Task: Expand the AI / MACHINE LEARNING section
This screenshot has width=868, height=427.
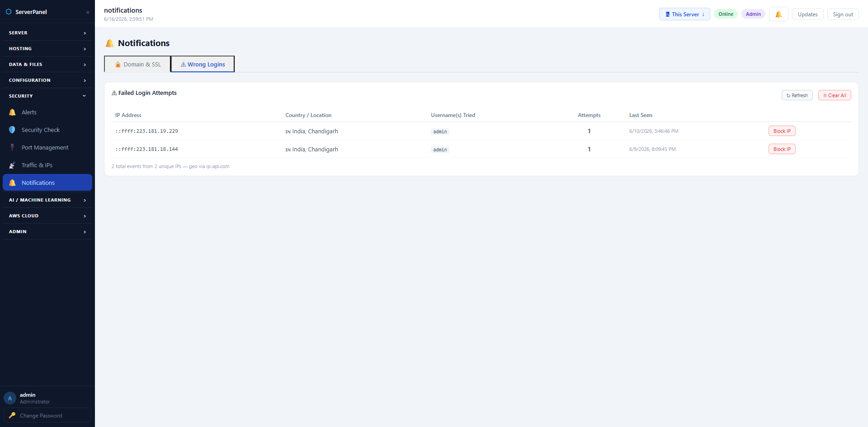Action: [47, 200]
